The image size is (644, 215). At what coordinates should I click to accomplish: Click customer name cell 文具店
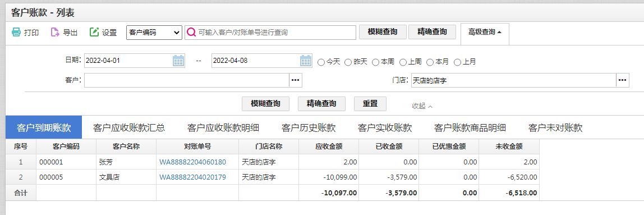click(x=126, y=177)
